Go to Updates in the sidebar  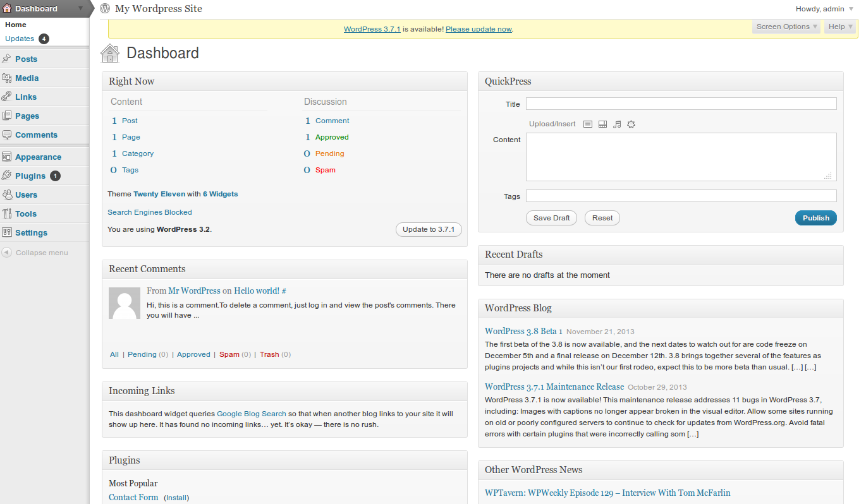[20, 39]
